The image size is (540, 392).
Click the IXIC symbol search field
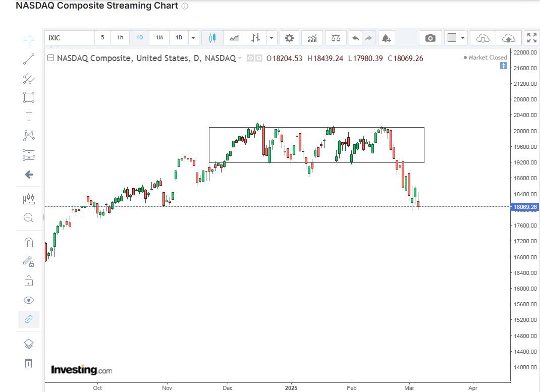tap(70, 38)
